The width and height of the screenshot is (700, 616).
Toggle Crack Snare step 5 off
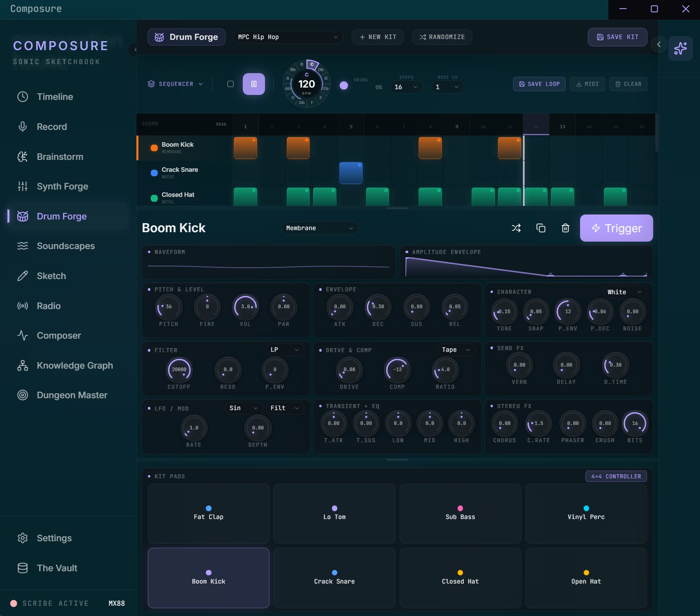click(x=351, y=173)
